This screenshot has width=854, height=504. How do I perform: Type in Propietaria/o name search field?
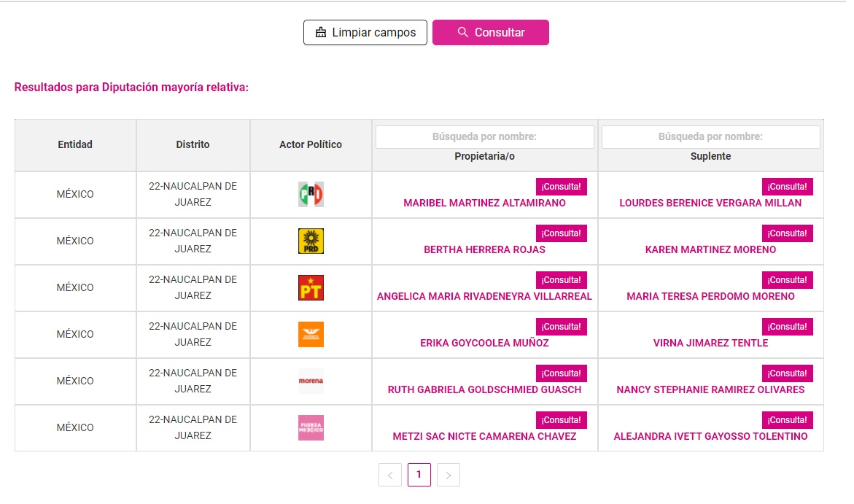click(x=484, y=136)
